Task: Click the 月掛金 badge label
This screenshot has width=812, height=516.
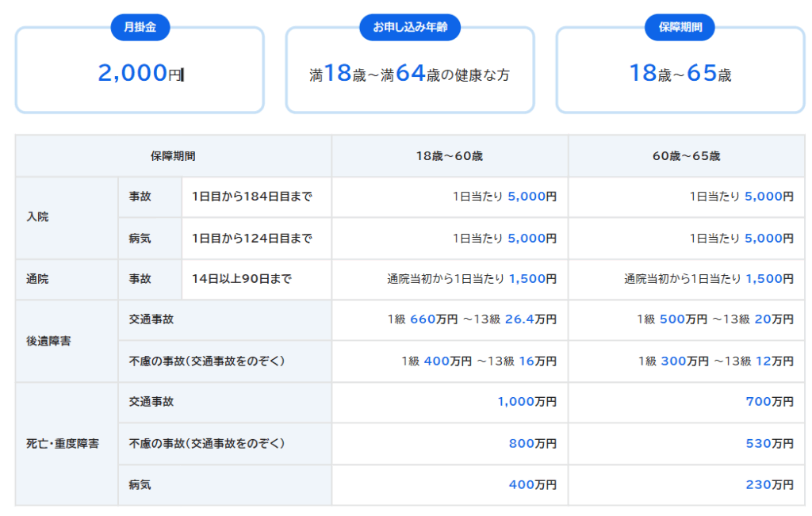Action: pos(140,27)
